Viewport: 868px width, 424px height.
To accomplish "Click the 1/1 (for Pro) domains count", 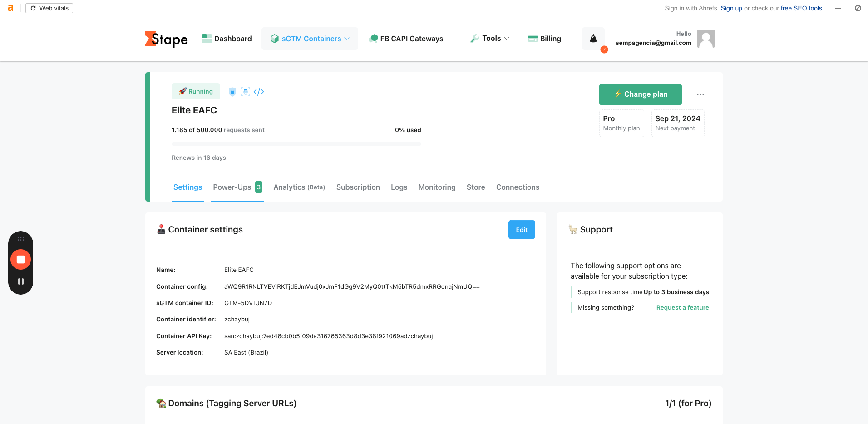I will 688,403.
